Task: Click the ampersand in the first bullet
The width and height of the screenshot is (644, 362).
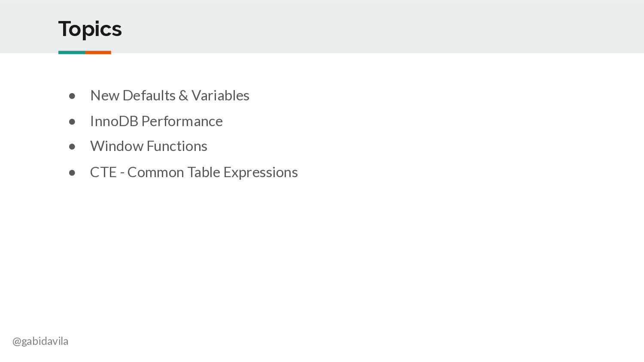Action: pos(183,95)
